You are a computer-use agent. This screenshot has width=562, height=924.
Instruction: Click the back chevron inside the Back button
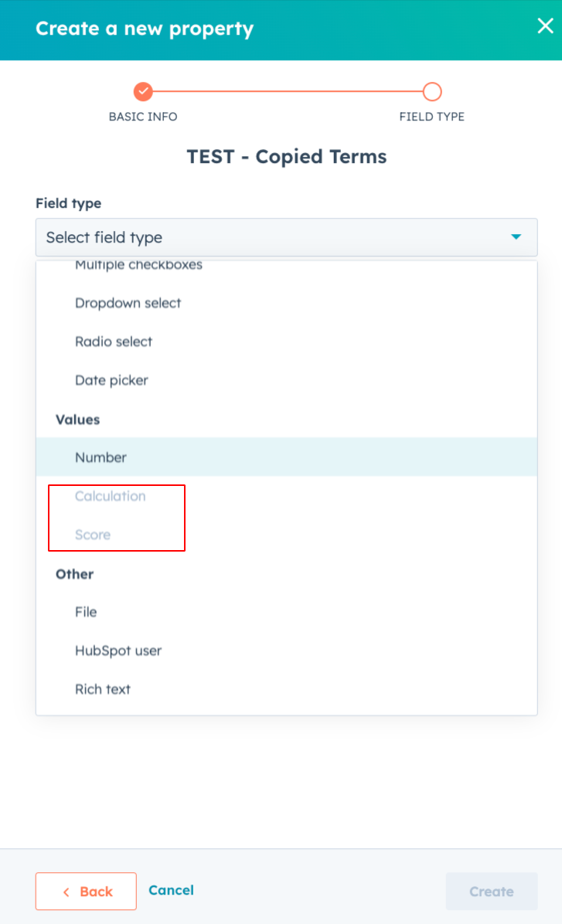tap(66, 891)
